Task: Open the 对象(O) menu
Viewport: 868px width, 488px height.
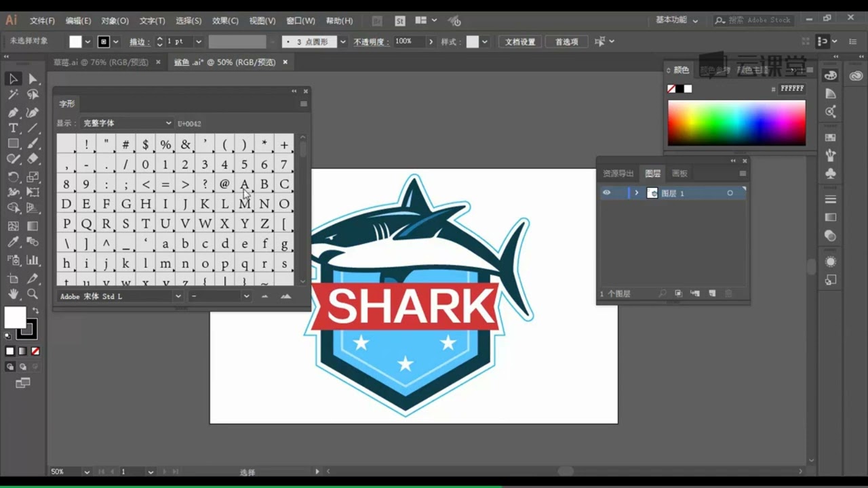Action: (115, 21)
